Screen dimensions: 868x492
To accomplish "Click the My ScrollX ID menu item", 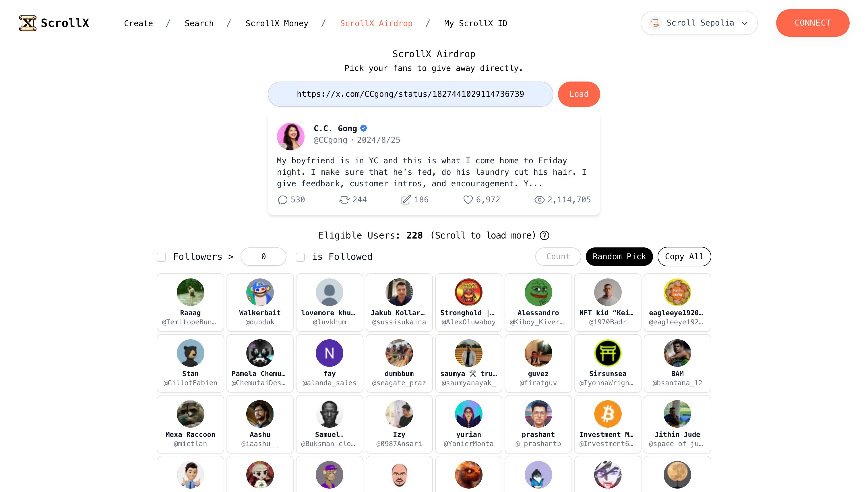I will 476,23.
